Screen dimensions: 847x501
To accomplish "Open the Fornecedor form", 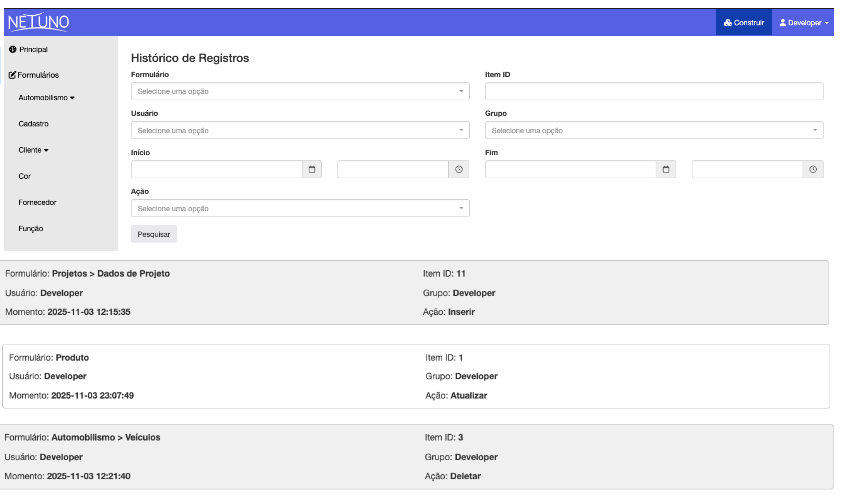I will coord(37,202).
